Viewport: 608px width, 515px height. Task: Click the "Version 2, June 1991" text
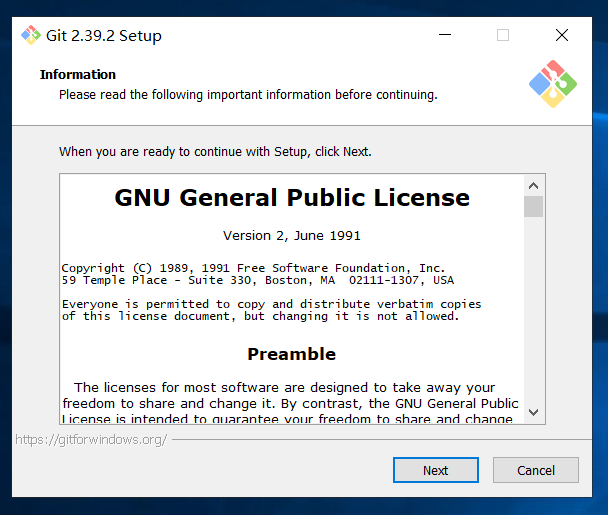tap(292, 236)
